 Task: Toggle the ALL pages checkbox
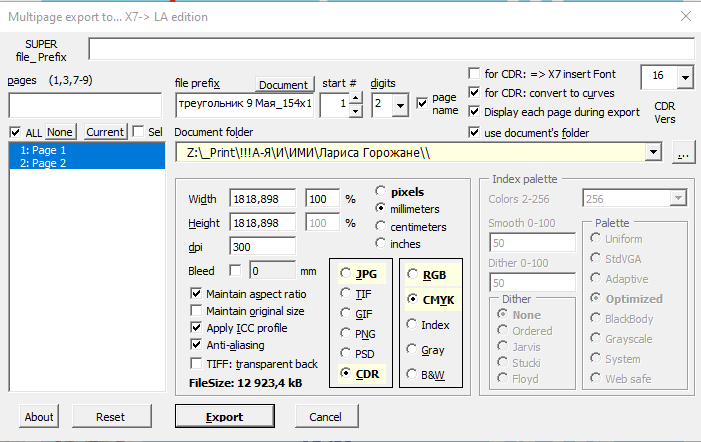15,132
